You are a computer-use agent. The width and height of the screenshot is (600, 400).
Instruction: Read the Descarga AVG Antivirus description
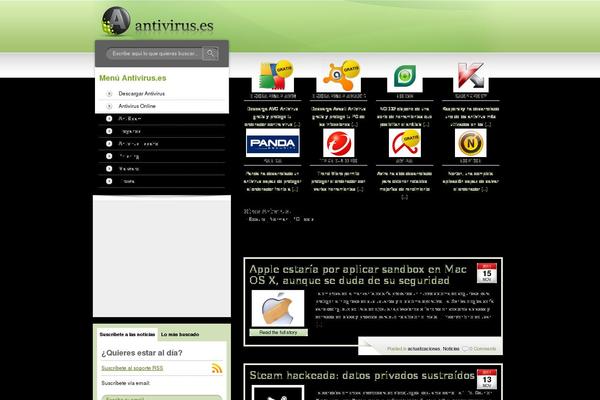(273, 116)
